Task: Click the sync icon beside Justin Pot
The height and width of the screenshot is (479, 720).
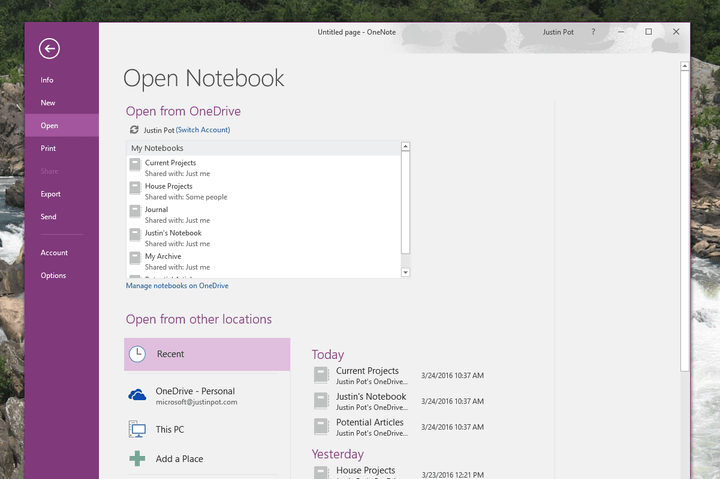Action: click(x=134, y=130)
